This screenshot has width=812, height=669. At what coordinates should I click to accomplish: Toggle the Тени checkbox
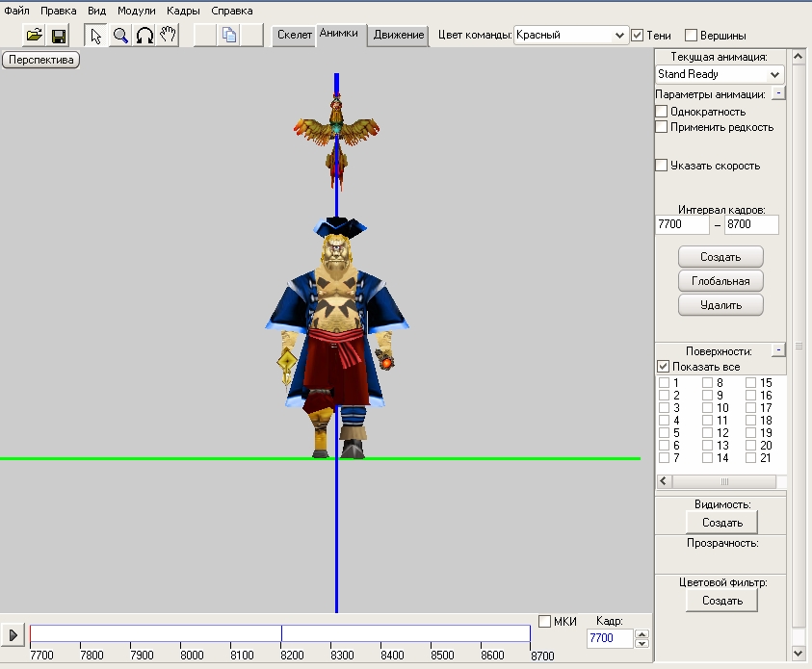pyautogui.click(x=638, y=36)
